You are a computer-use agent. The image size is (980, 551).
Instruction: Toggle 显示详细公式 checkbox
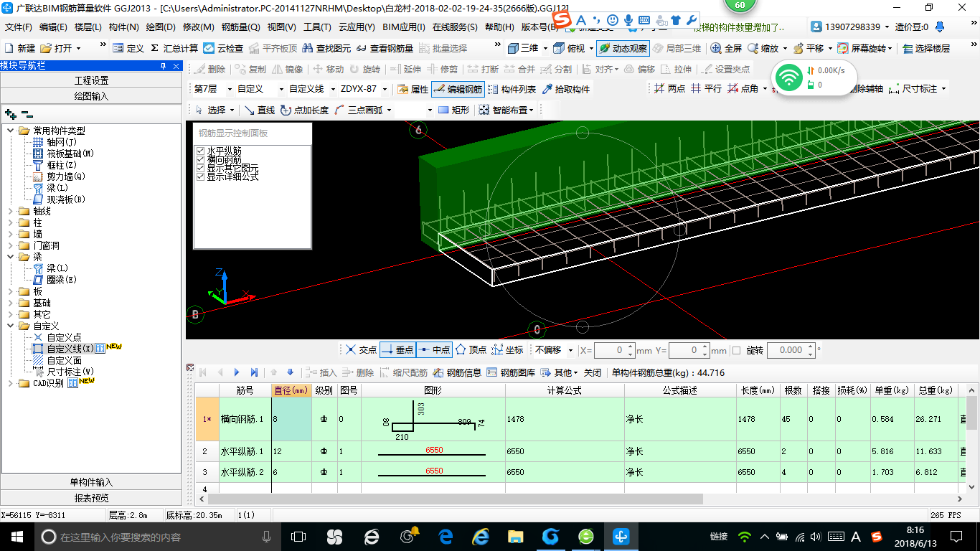(200, 176)
